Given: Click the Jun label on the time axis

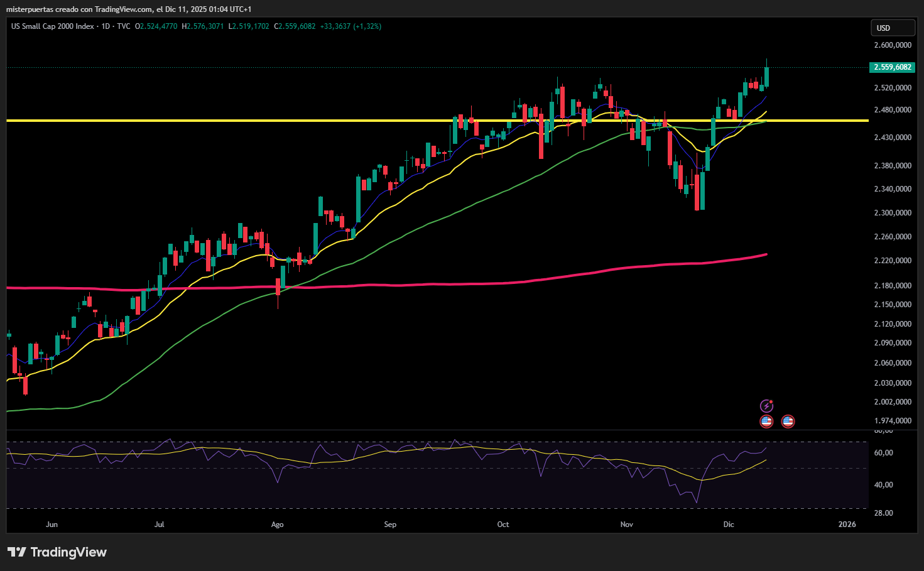Looking at the screenshot, I should [52, 525].
